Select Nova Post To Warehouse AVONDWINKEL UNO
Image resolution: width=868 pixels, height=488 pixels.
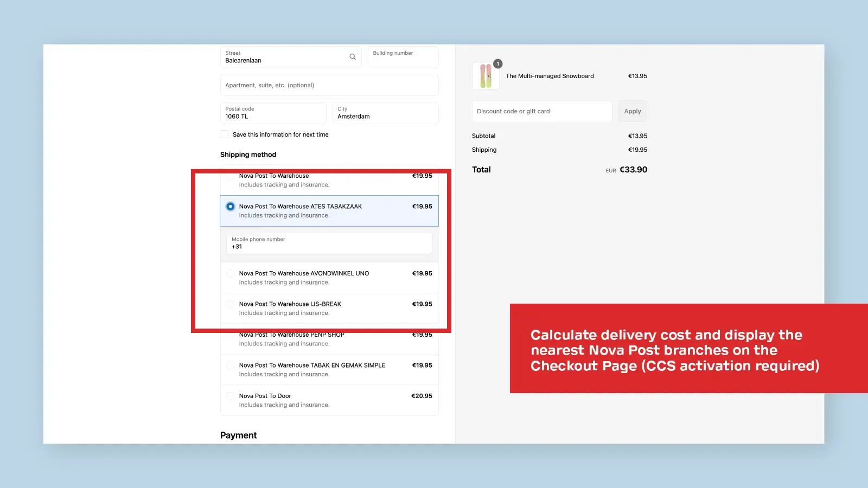point(231,273)
